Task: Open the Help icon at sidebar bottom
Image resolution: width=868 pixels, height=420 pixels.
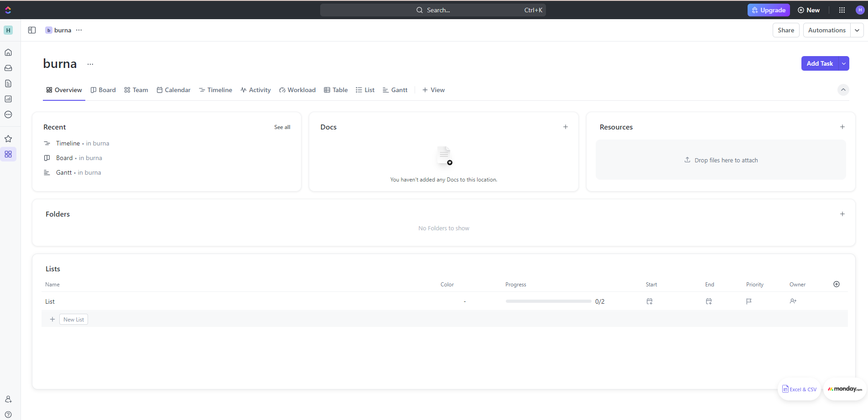Action: (x=8, y=415)
